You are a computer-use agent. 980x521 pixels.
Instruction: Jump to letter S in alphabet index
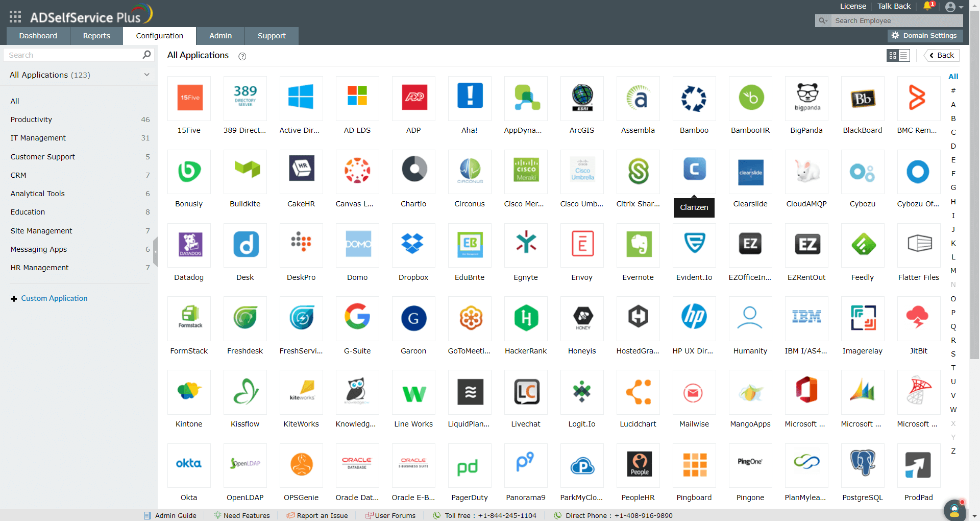tap(953, 354)
